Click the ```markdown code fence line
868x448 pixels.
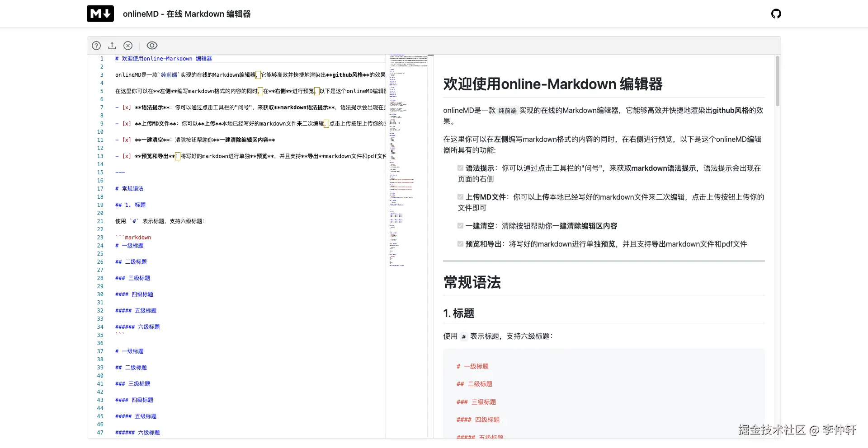pos(133,238)
